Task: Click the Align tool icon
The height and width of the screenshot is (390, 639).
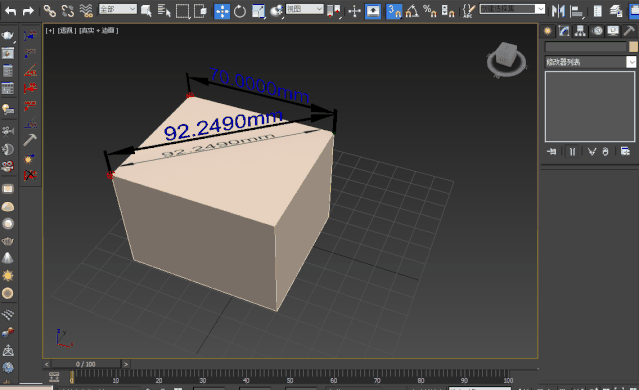Action: 576,11
